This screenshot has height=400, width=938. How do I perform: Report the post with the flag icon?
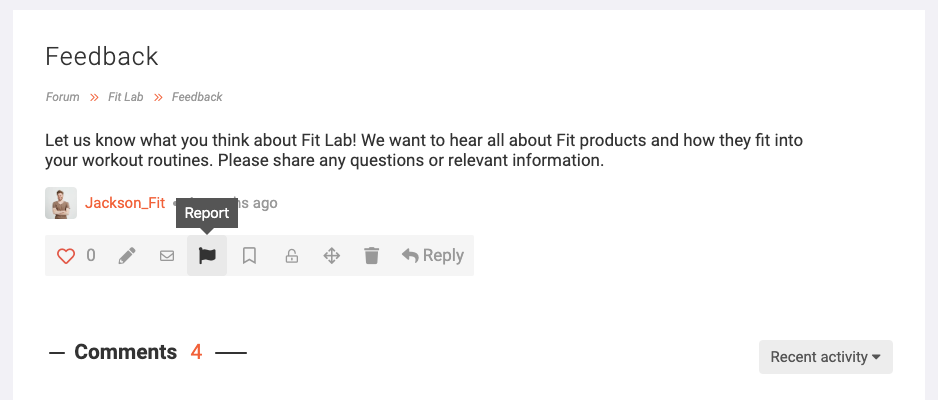[207, 256]
